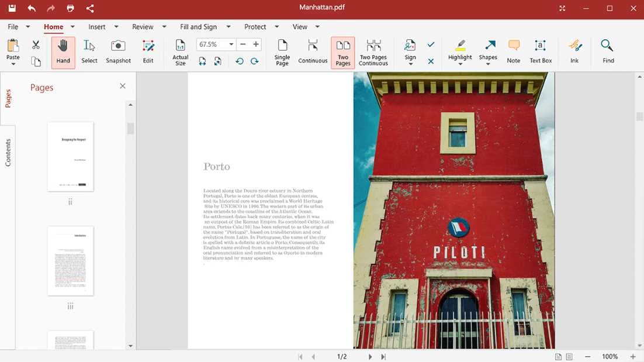Open the Find search tool

[607, 51]
